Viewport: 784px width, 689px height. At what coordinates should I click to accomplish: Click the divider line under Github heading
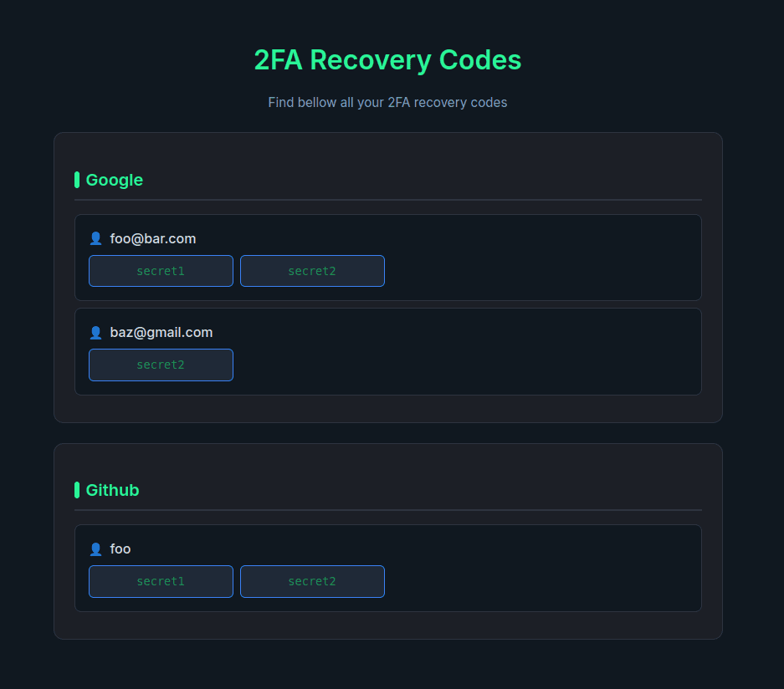click(387, 510)
